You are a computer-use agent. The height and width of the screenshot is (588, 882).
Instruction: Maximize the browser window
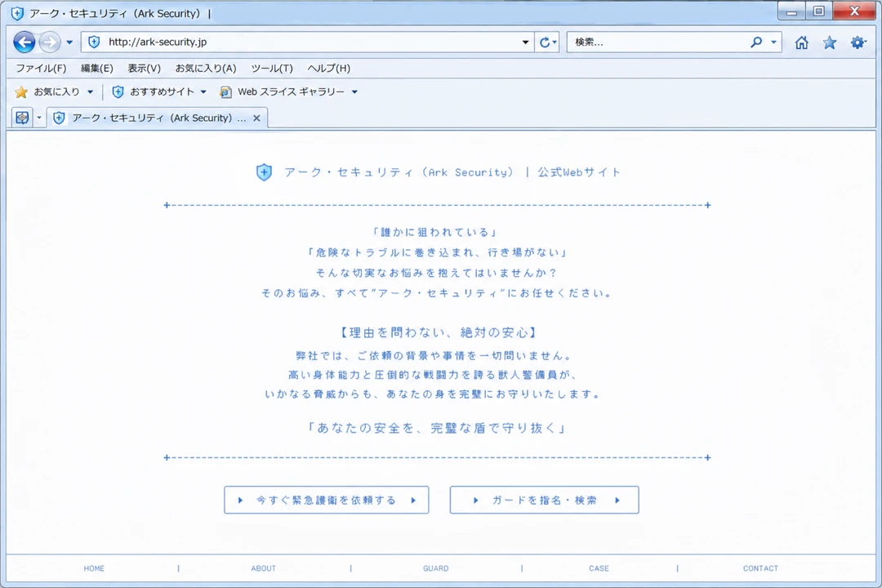[818, 11]
